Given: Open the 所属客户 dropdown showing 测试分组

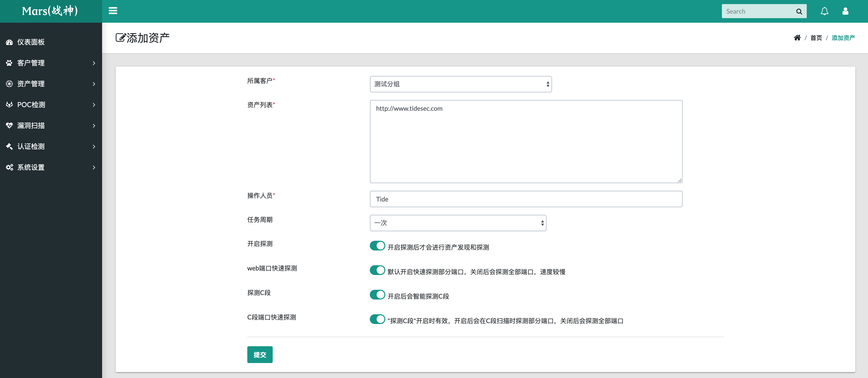Looking at the screenshot, I should pos(460,84).
